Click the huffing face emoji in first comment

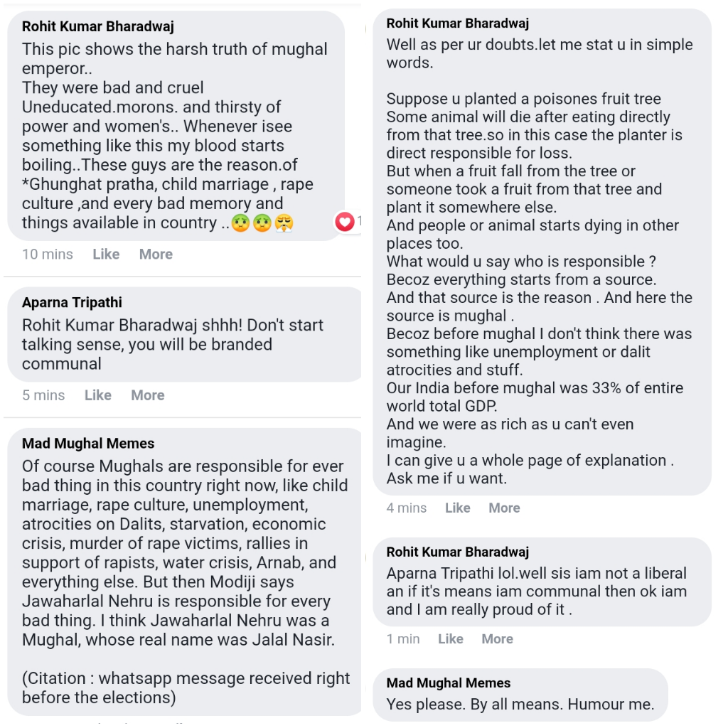tap(284, 223)
